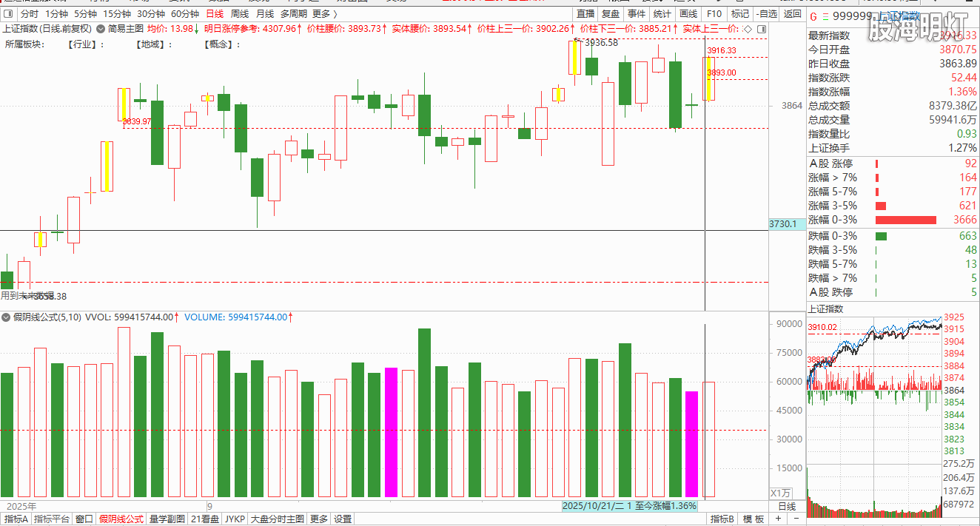The image size is (980, 526).
Task: Toggle the -自选 watchlist button
Action: pyautogui.click(x=766, y=14)
